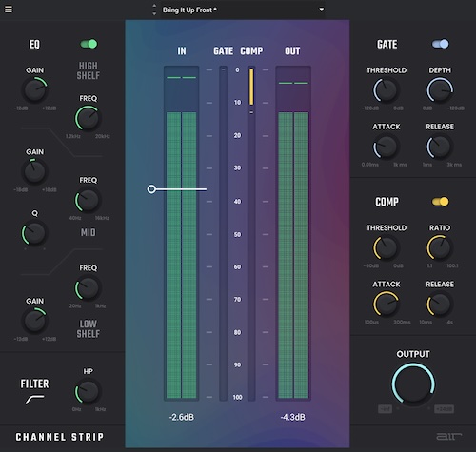
Task: Click the High Shelf FREQ knob
Action: (88, 119)
